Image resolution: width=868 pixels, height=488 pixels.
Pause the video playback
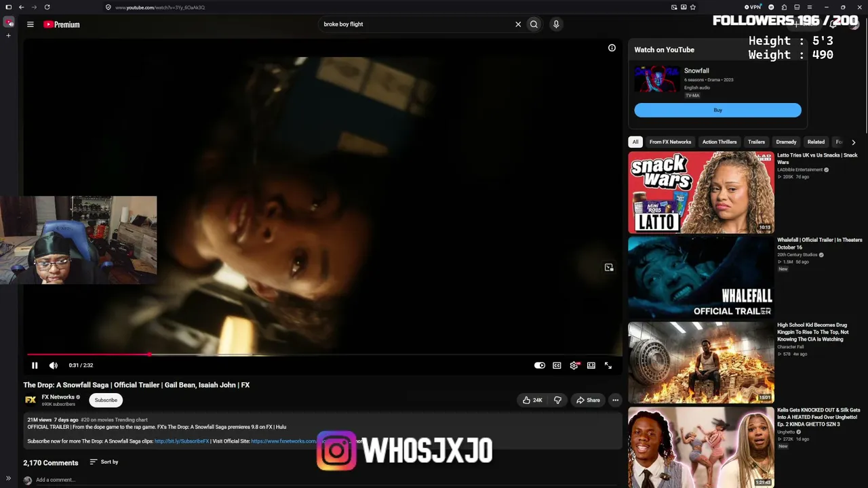[35, 365]
